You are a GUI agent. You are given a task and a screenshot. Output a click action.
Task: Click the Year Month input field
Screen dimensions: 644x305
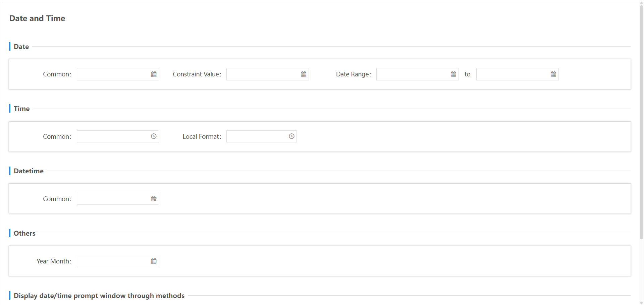(x=118, y=261)
